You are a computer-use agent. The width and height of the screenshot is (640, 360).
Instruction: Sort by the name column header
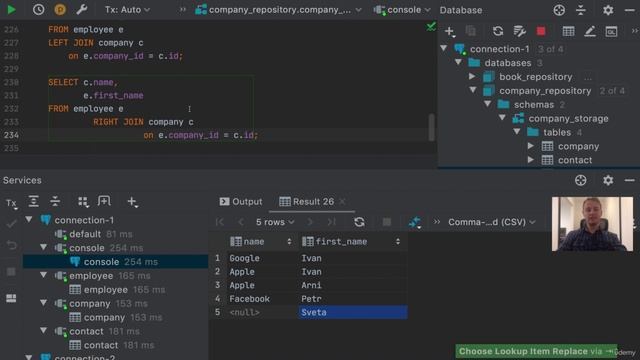click(x=260, y=242)
